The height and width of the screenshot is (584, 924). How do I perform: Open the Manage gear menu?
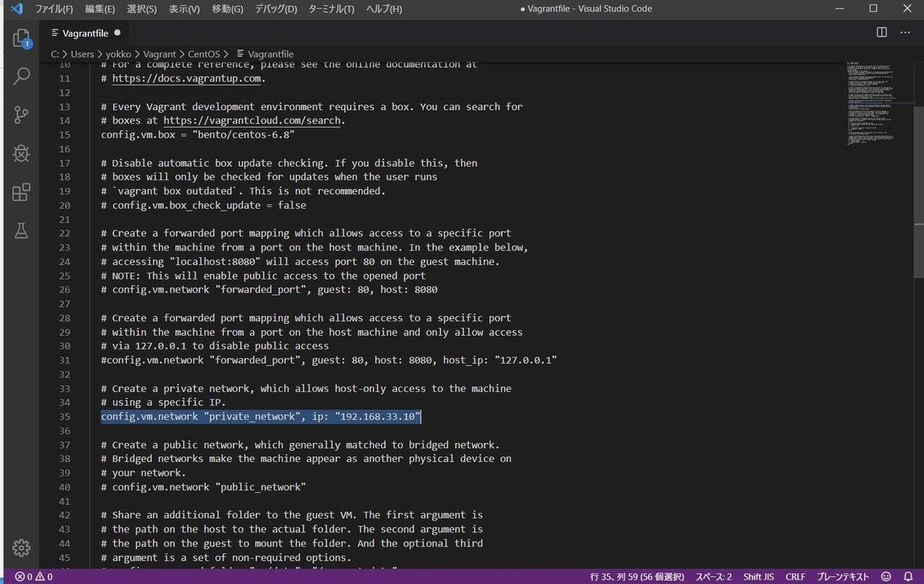coord(21,549)
